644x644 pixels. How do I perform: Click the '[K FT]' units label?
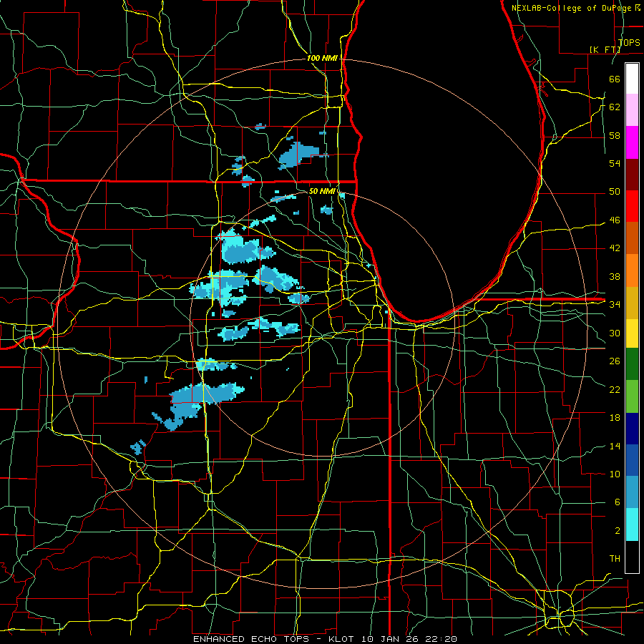(605, 49)
